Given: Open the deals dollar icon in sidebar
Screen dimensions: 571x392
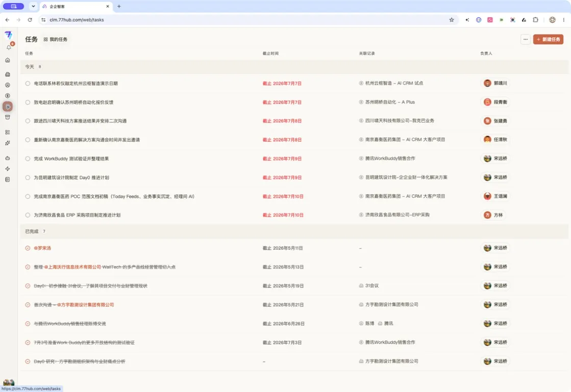Looking at the screenshot, I should tap(8, 96).
